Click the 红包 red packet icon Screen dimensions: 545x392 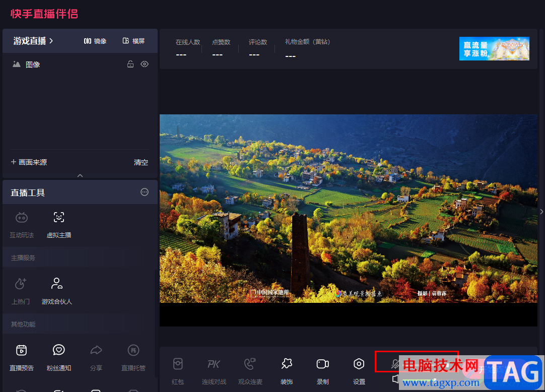click(x=178, y=371)
